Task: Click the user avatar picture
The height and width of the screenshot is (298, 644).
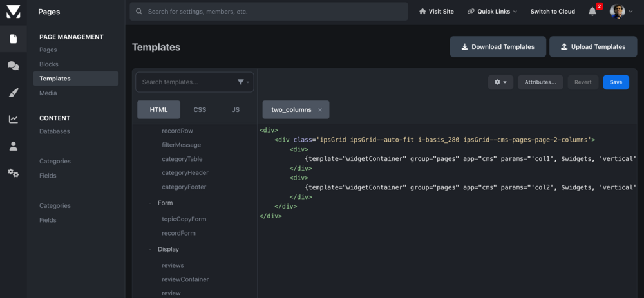Action: click(617, 12)
